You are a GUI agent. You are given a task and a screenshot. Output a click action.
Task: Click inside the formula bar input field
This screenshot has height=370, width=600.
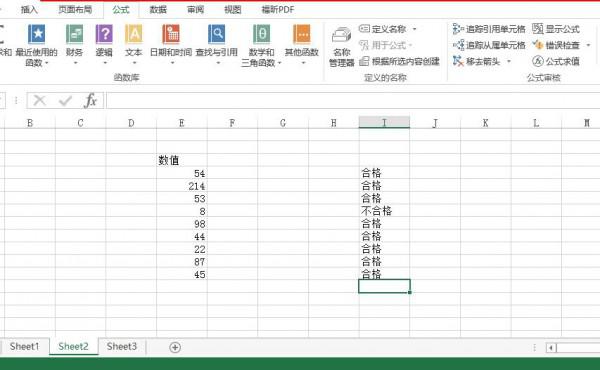353,101
